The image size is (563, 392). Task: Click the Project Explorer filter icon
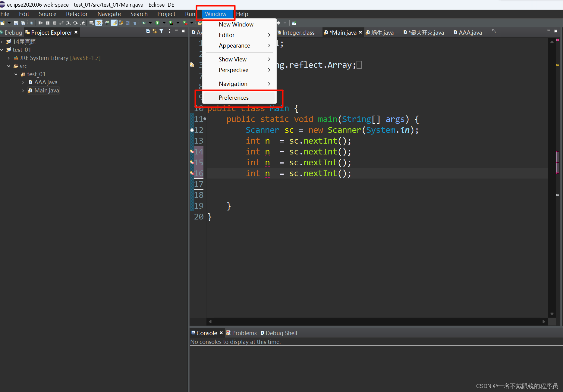[x=161, y=31]
